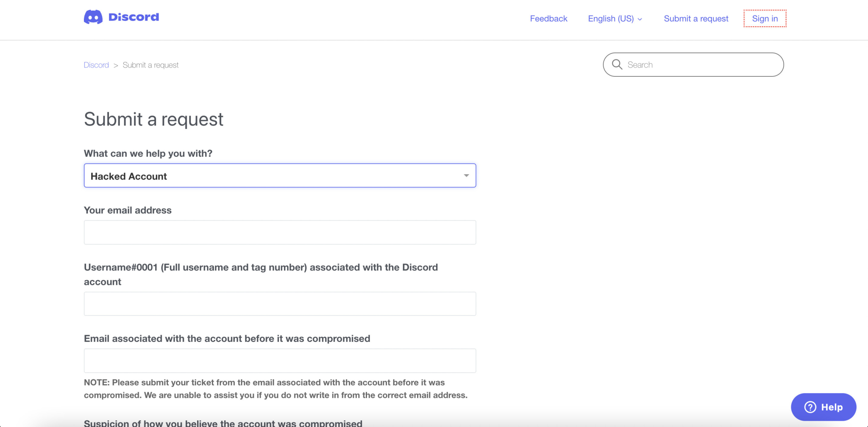Focus the Username#0001 input field
Screen dimensions: 868x427
click(280, 303)
